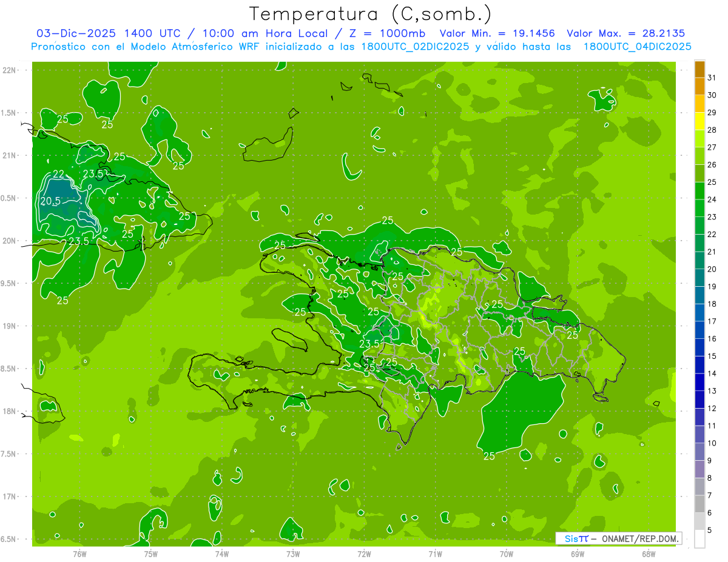This screenshot has width=728, height=562.
Task: Click the '24' label on color scale
Action: (x=712, y=199)
